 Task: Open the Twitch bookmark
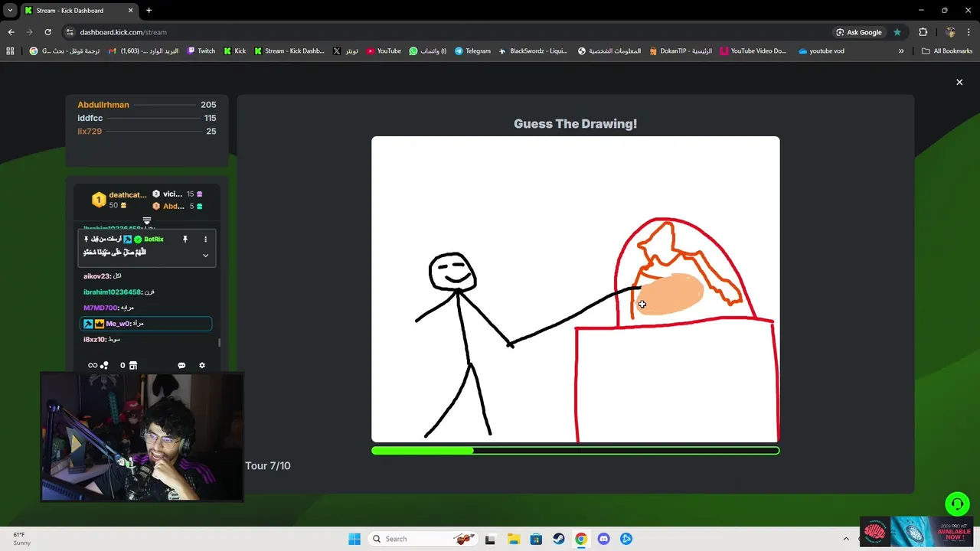tap(201, 51)
